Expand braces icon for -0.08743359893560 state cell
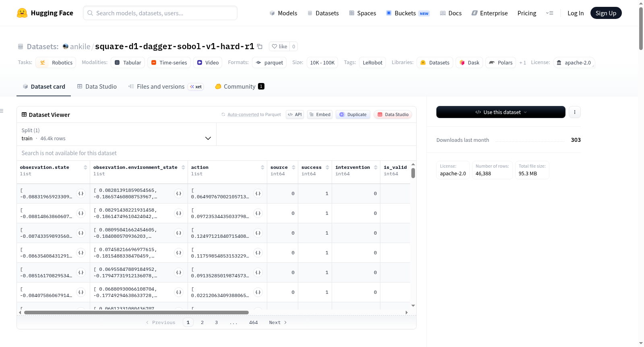The height and width of the screenshot is (347, 644). pyautogui.click(x=81, y=233)
